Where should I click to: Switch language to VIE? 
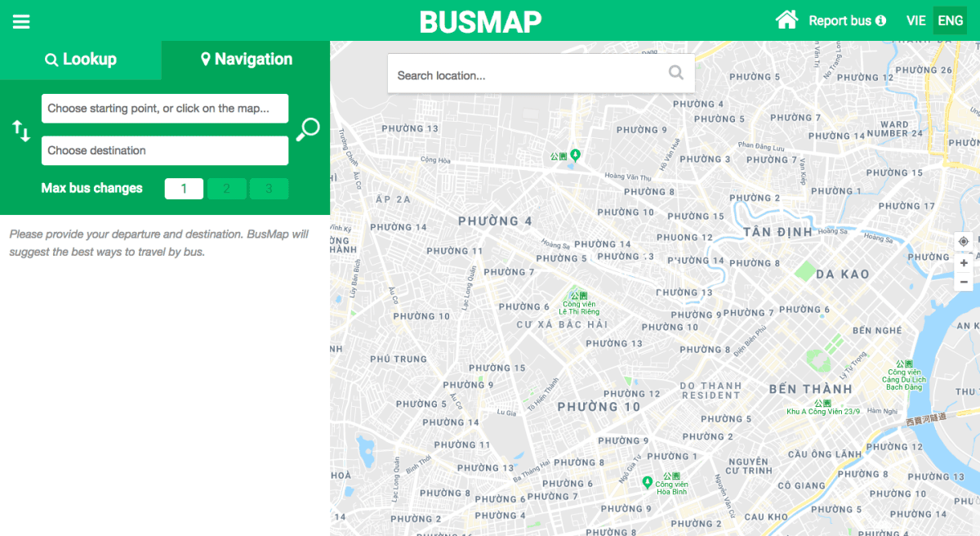click(915, 20)
